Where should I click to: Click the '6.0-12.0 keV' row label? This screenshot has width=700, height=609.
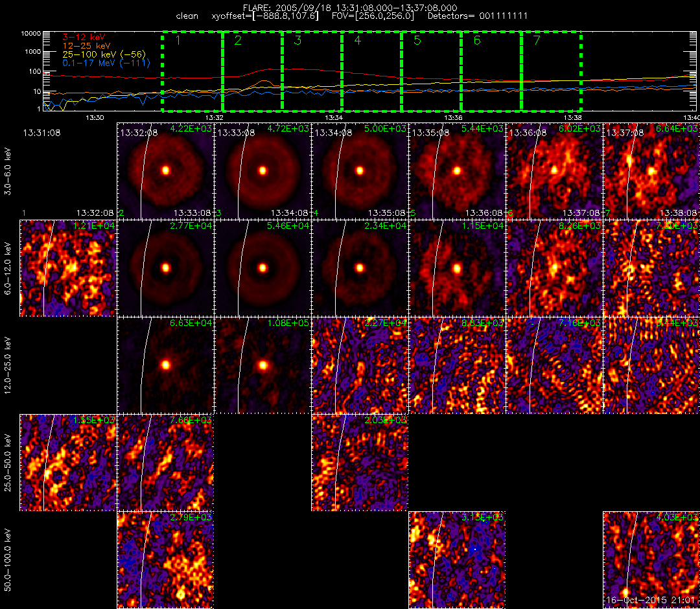tap(8, 269)
